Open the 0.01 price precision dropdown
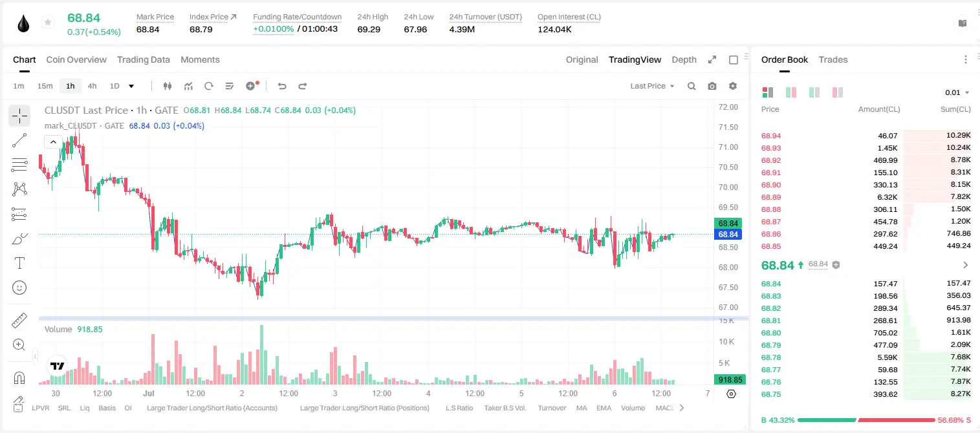The image size is (980, 433). (x=957, y=92)
